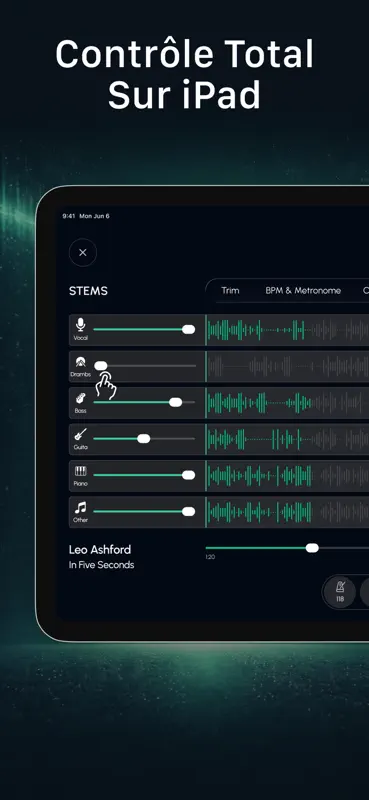Screen dimensions: 369x800
Task: Seek within the Drums waveform
Action: click(287, 366)
